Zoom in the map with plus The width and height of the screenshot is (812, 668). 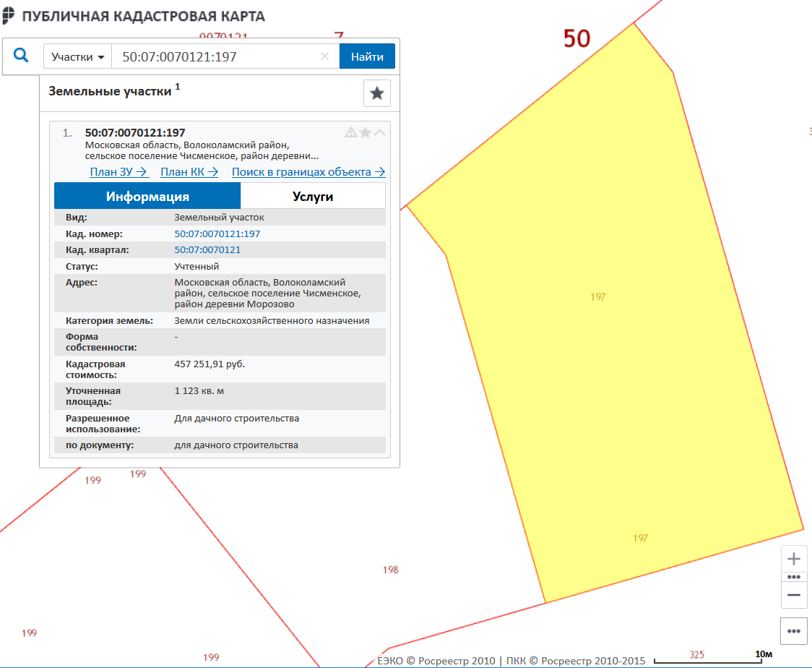(793, 559)
